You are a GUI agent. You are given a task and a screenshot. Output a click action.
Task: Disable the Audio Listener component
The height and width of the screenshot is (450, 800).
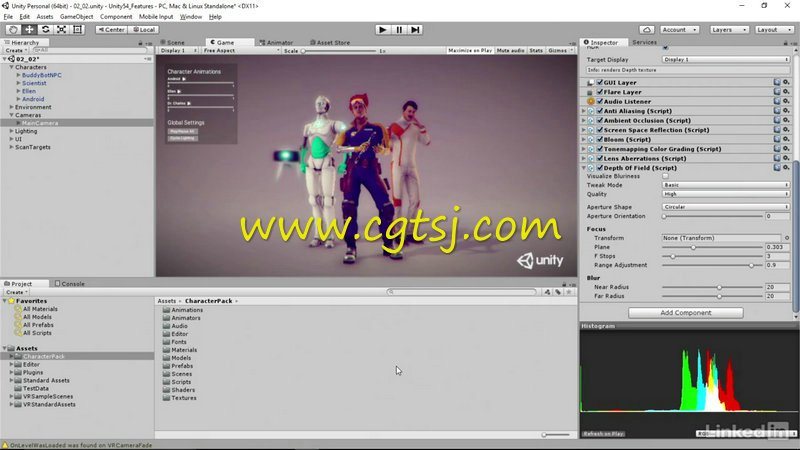pos(600,101)
